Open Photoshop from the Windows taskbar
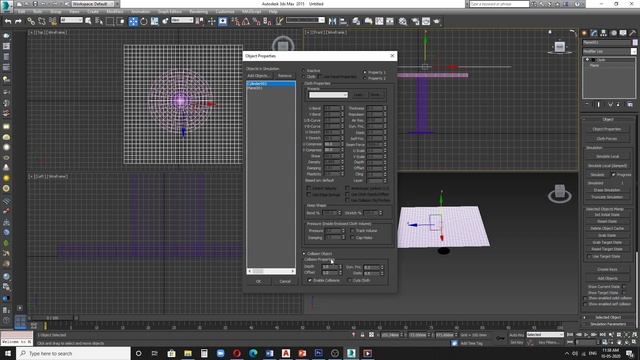 click(x=318, y=353)
